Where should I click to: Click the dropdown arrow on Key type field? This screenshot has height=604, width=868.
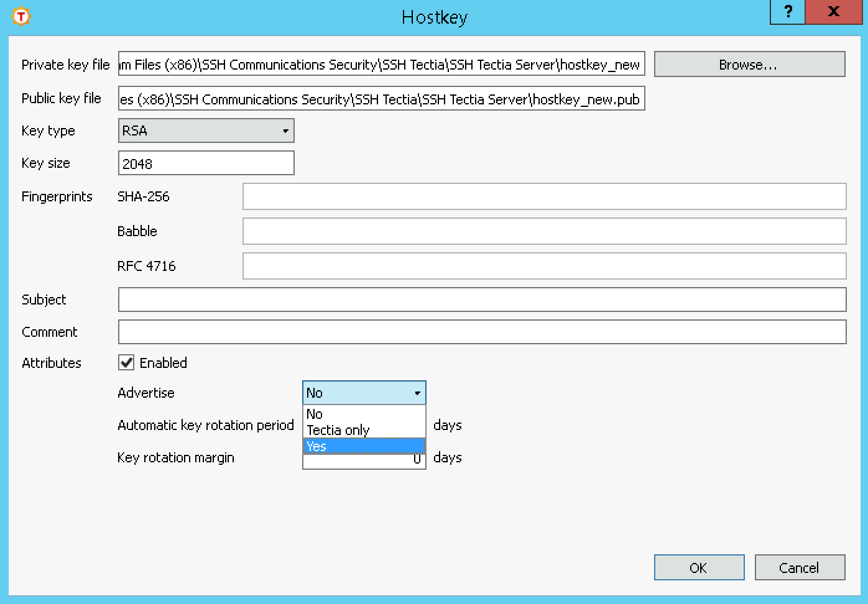point(285,130)
